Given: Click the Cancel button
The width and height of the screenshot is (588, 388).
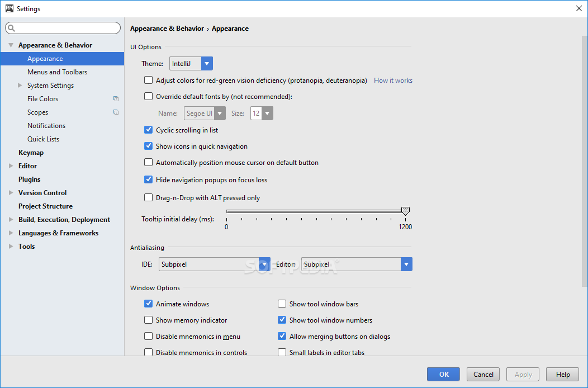Looking at the screenshot, I should coord(483,374).
